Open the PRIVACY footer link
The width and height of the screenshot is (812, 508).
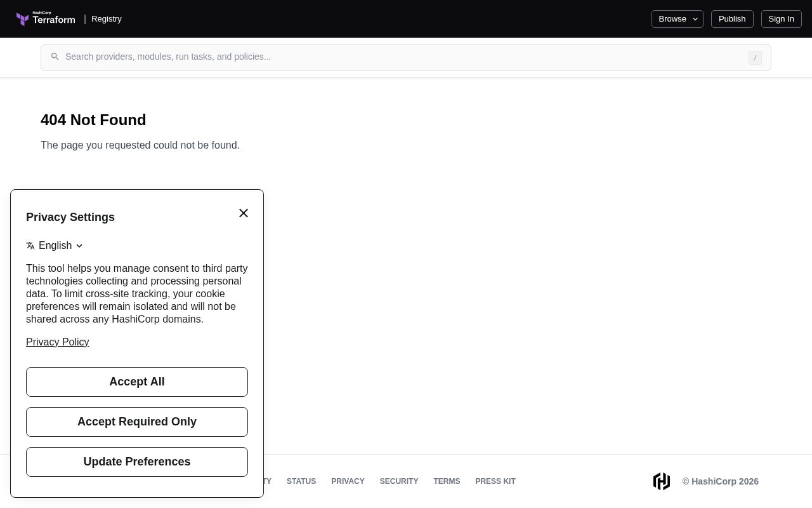(x=348, y=481)
